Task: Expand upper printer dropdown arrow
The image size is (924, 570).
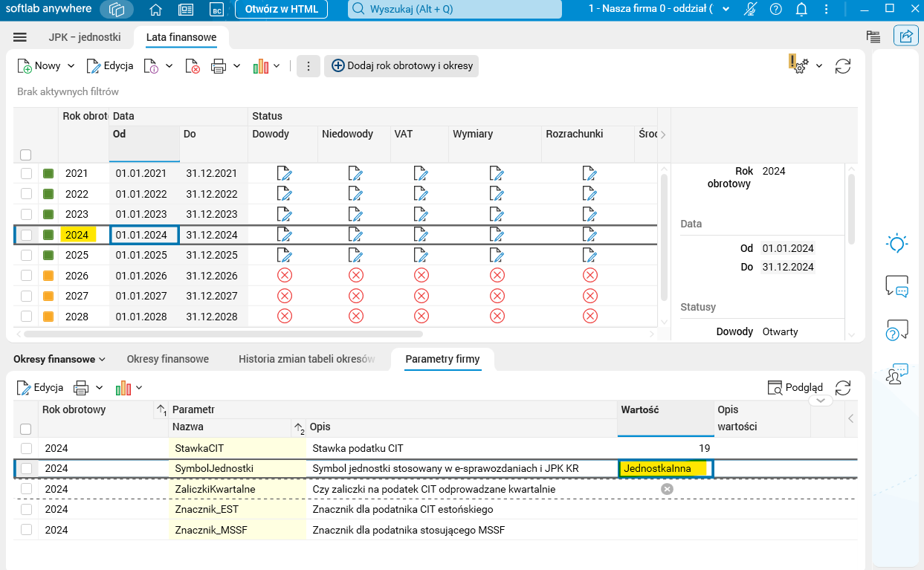Action: coord(237,66)
